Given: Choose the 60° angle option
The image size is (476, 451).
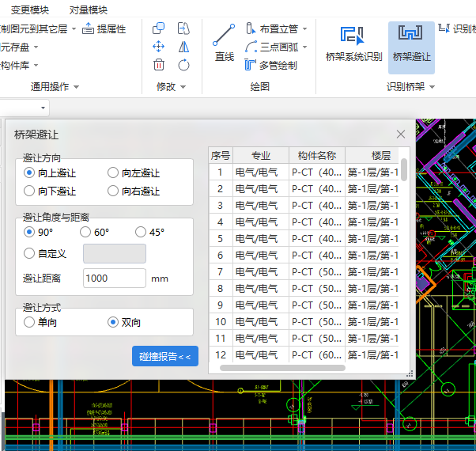Looking at the screenshot, I should (85, 232).
